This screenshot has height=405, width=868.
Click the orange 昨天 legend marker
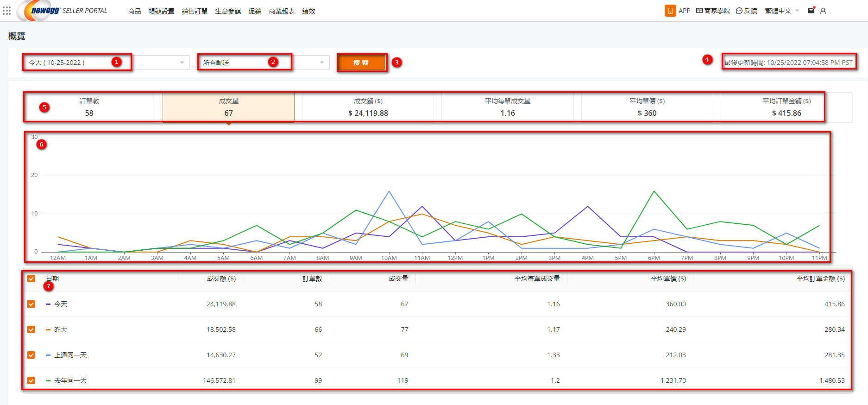pyautogui.click(x=48, y=329)
